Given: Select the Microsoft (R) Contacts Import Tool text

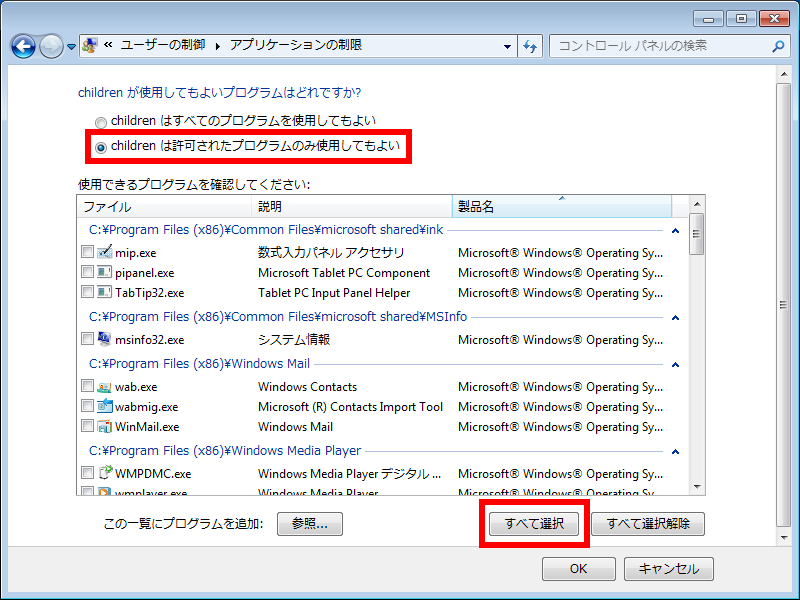Looking at the screenshot, I should [x=351, y=407].
